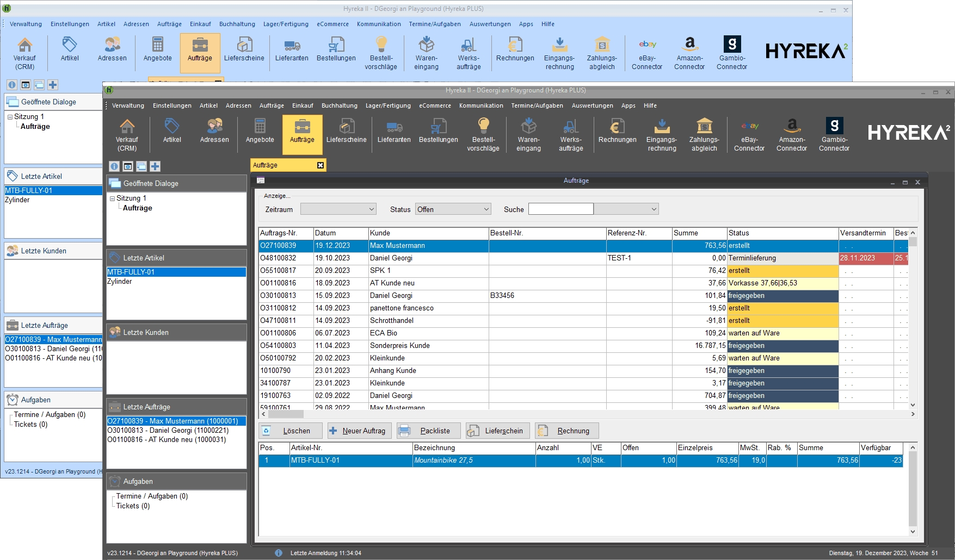
Task: Click blue plus icon above dark Geöffnete Dialoge
Action: (155, 166)
